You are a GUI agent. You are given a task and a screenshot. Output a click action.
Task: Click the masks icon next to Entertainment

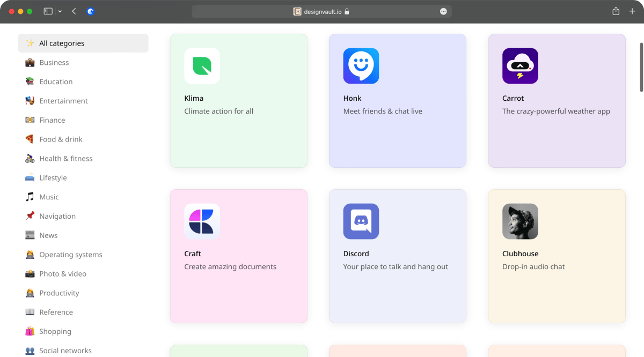[30, 101]
